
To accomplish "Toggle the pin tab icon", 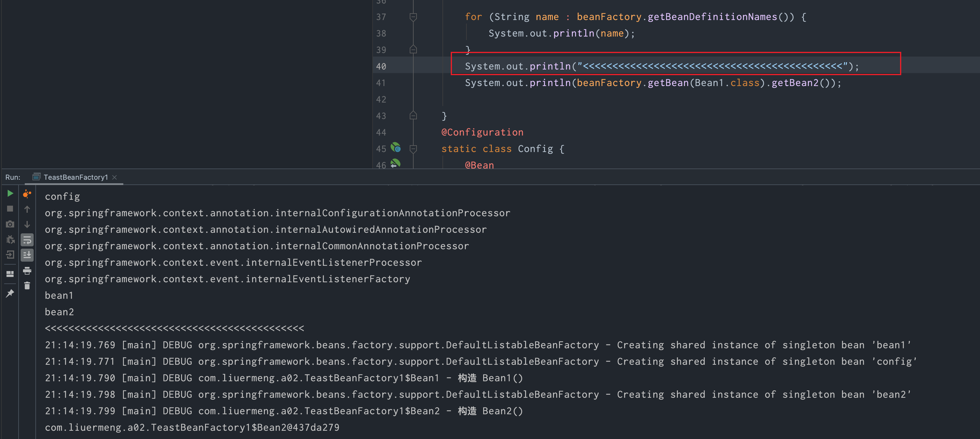I will (10, 293).
